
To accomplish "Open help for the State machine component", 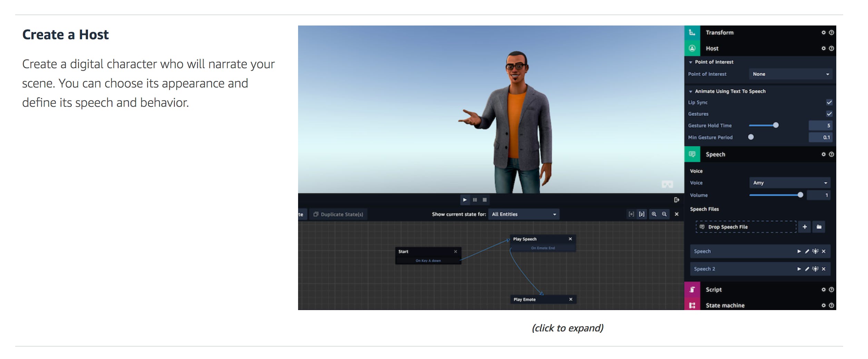I will (x=831, y=305).
